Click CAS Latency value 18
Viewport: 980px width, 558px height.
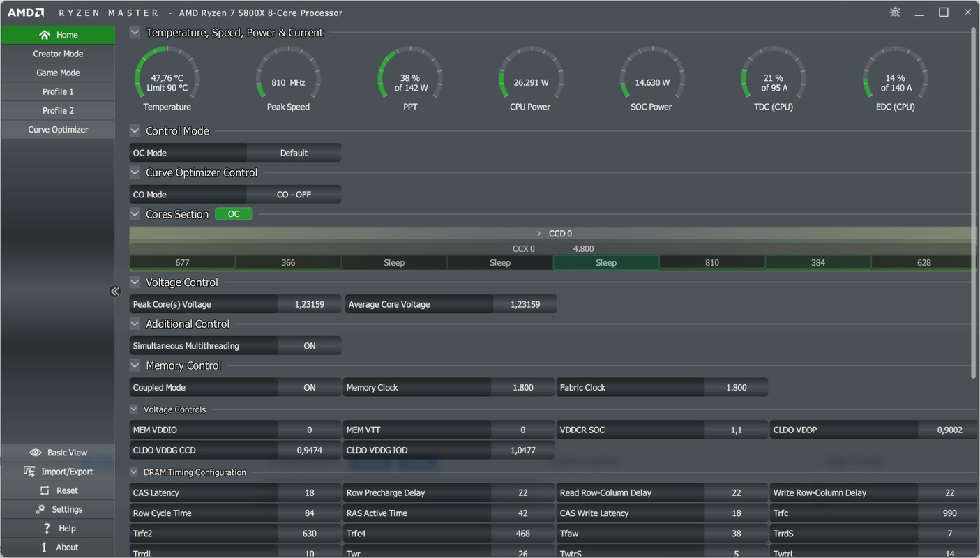[309, 492]
